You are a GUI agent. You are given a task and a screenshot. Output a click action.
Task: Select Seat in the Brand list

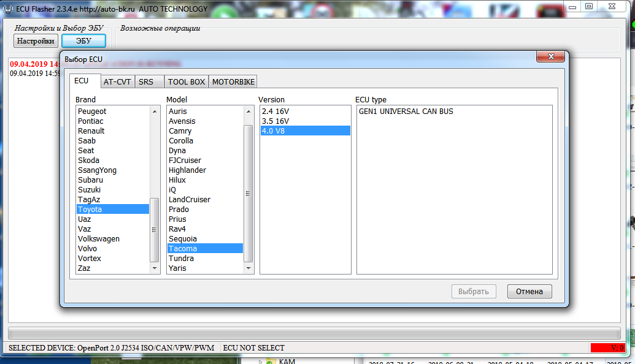(113, 151)
